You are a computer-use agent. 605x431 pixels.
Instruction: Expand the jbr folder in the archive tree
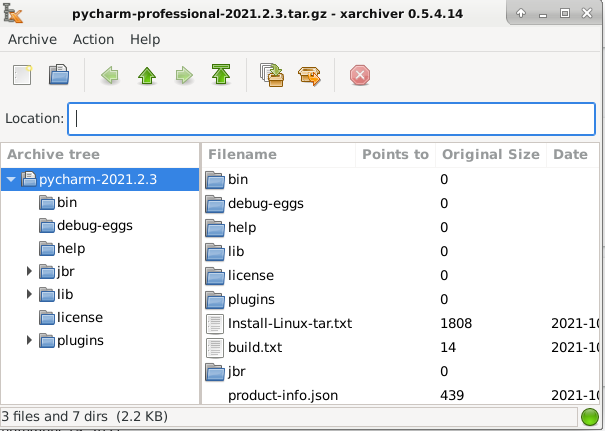tap(29, 271)
